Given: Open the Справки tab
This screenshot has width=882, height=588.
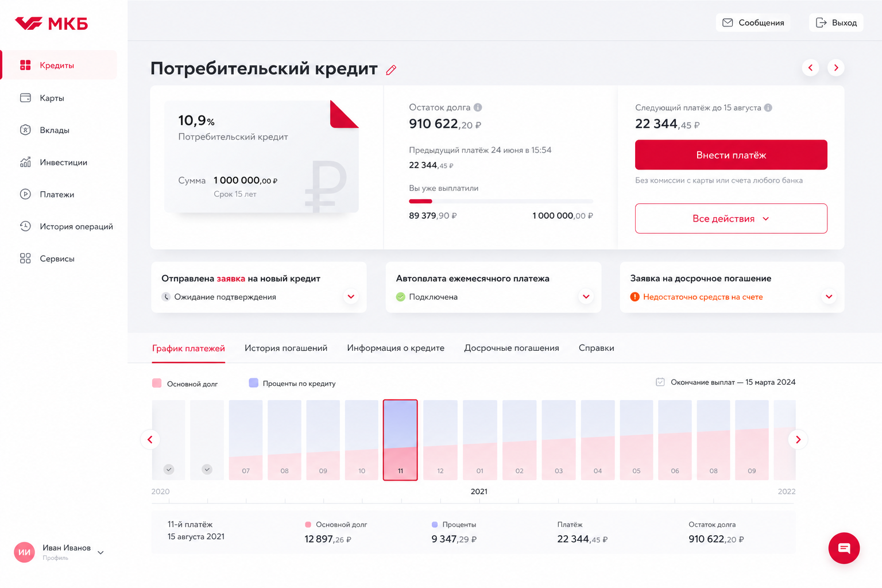Looking at the screenshot, I should [x=597, y=348].
